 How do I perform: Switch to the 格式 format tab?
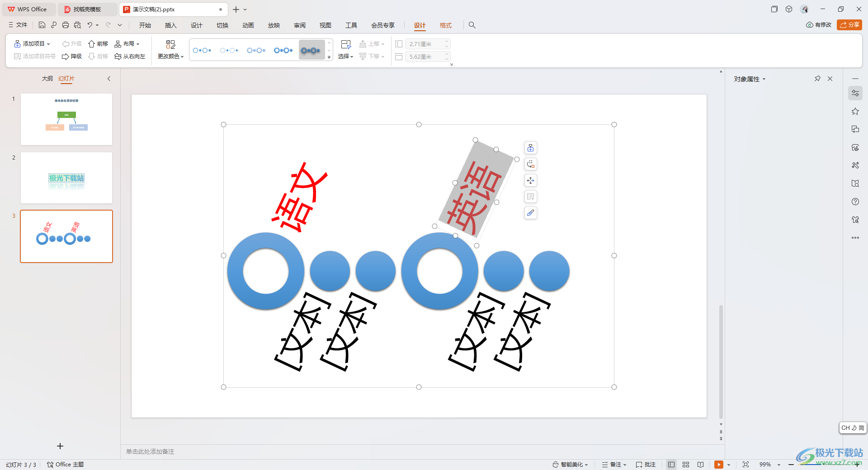[x=446, y=25]
